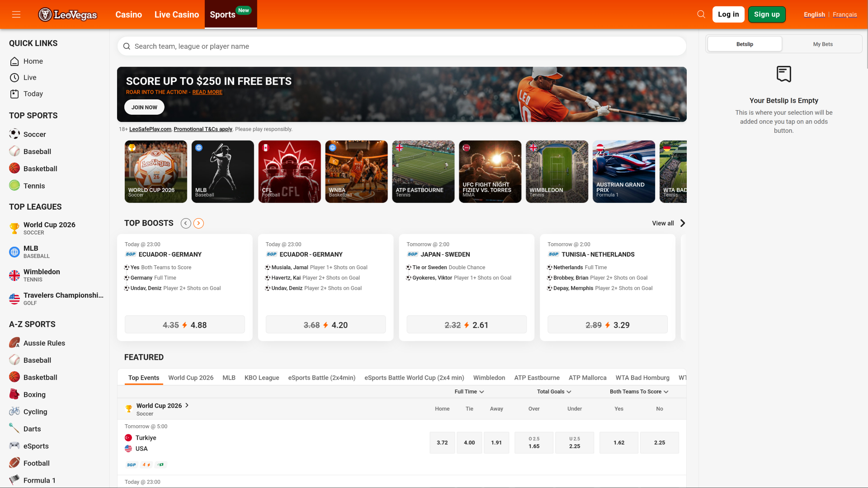Select Basketball in Top Sports
Screen dimensions: 868x488
[x=33, y=169]
